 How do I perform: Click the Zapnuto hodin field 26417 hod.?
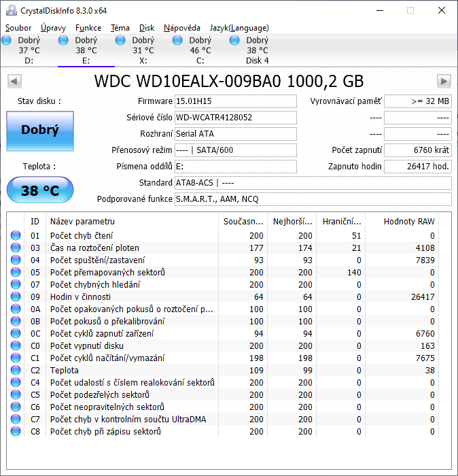tap(418, 167)
